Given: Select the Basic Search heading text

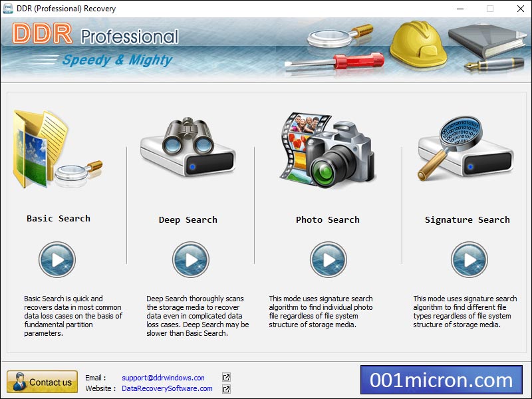Looking at the screenshot, I should [57, 218].
